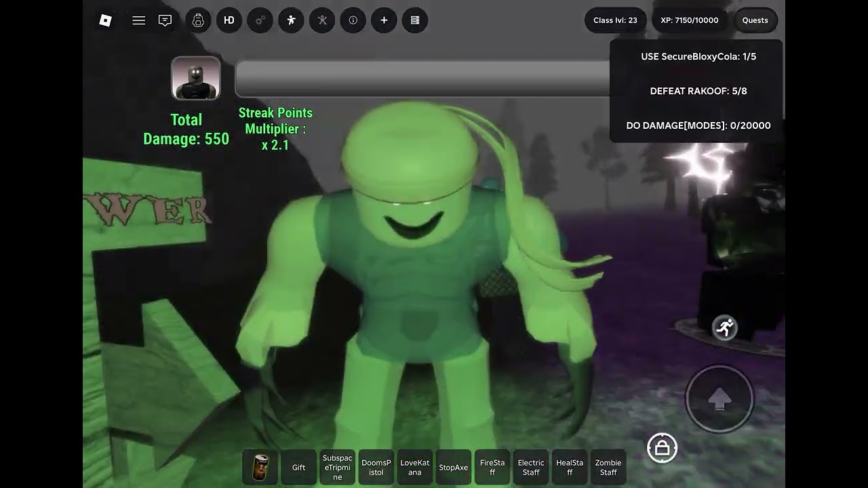The image size is (868, 488).
Task: Tap the XP: 7150/10000 badge
Action: click(690, 20)
